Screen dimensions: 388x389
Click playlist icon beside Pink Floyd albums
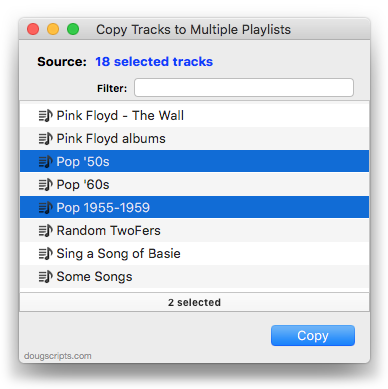tap(45, 139)
